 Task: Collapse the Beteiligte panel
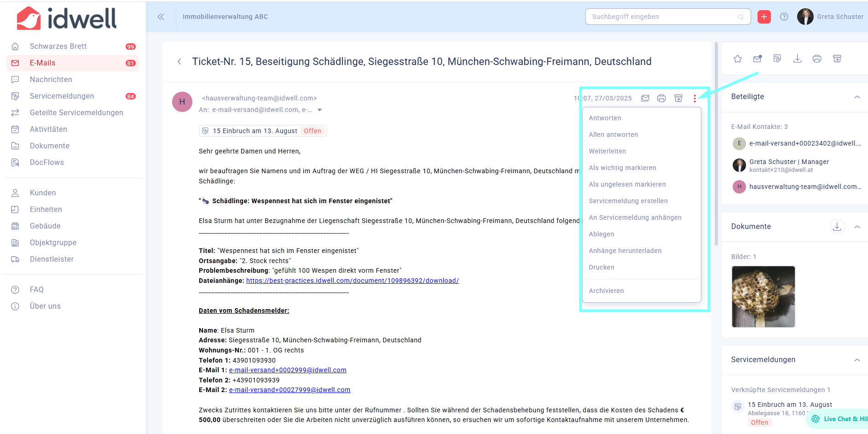[x=857, y=97]
